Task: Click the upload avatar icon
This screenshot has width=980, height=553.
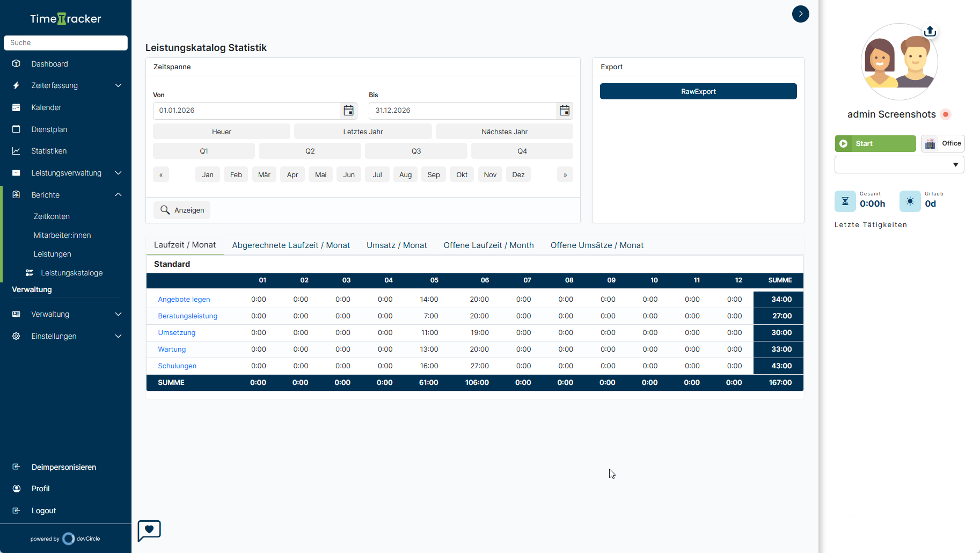Action: (930, 31)
